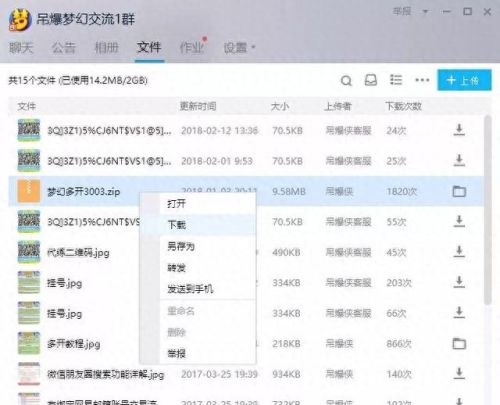Download 代练二维码.jpg via its arrow icon
Image resolution: width=500 pixels, height=405 pixels.
click(459, 252)
